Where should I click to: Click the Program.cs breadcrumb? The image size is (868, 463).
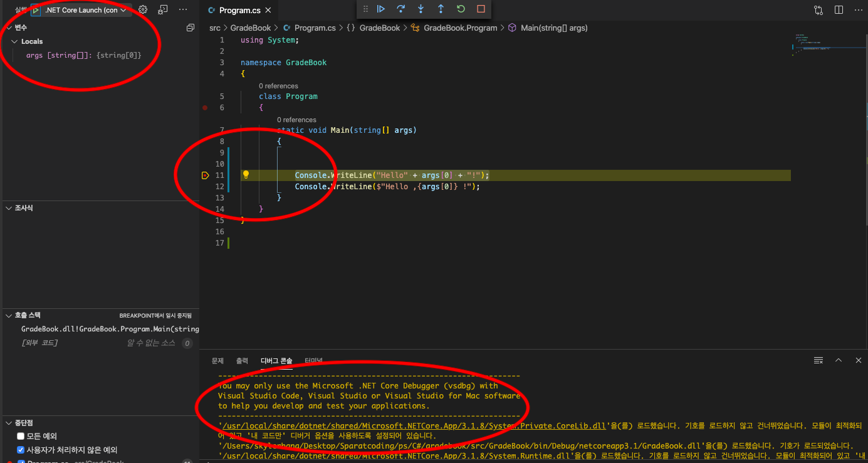pos(309,28)
